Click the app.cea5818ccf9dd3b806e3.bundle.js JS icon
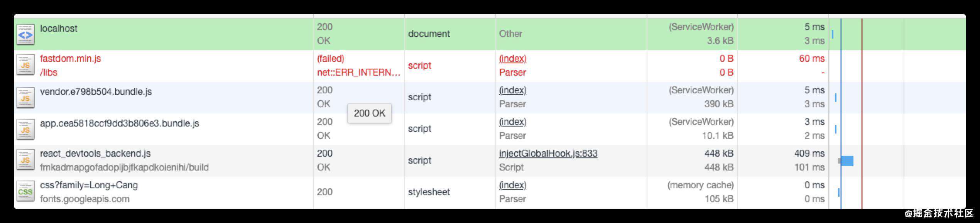Screen dimensions: 980x223 tap(25, 129)
